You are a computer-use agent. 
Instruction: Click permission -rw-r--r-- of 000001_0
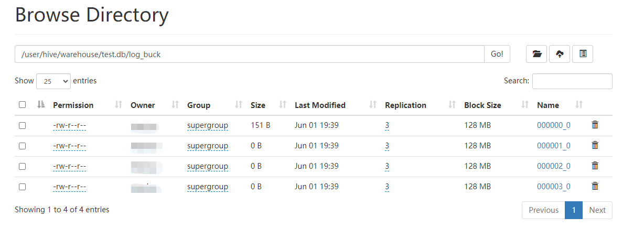click(70, 146)
